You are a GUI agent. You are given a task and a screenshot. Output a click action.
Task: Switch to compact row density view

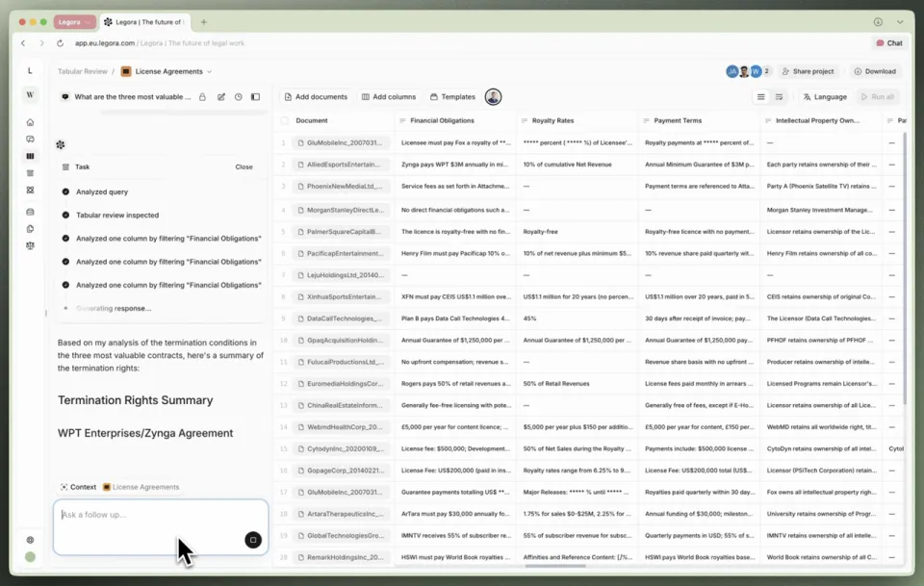(x=760, y=97)
